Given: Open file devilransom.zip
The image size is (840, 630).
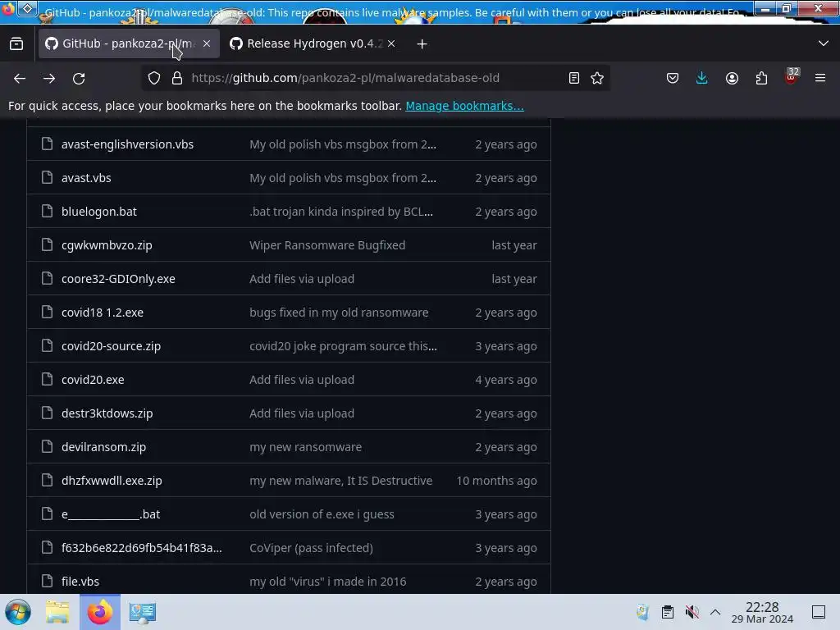Looking at the screenshot, I should pyautogui.click(x=103, y=447).
